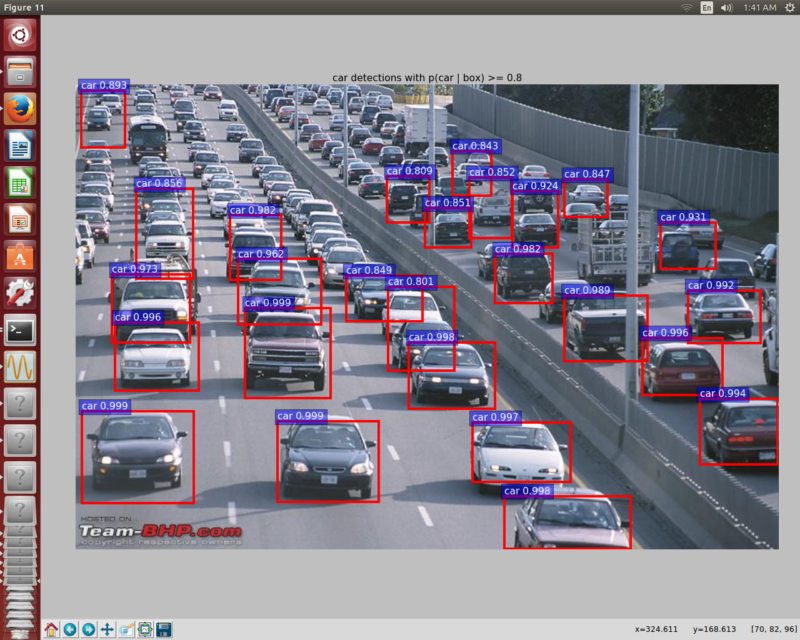Open LibreOffice Calc from launcher
800x640 pixels.
pyautogui.click(x=20, y=182)
